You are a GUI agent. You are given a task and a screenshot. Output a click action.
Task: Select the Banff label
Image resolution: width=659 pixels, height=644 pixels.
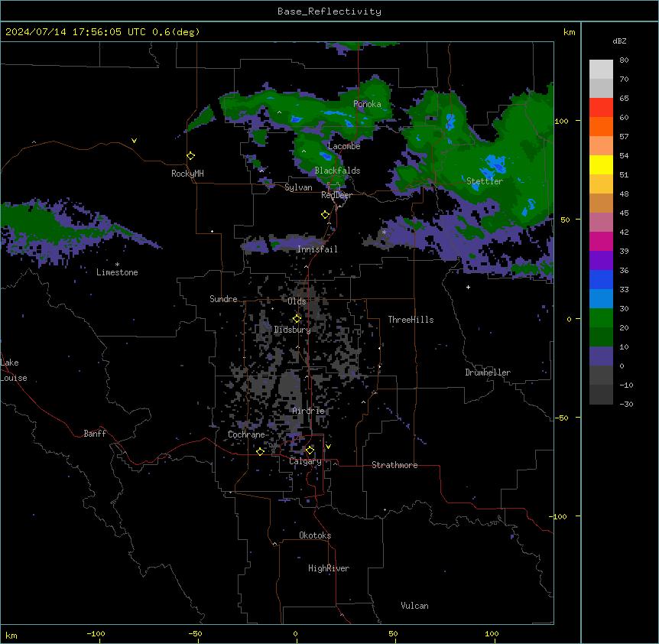click(x=95, y=434)
